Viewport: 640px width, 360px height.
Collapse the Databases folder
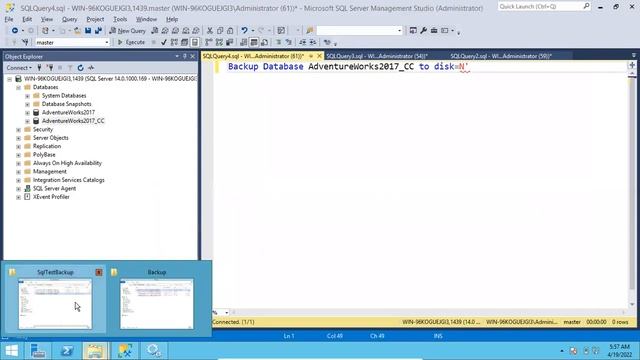18,87
